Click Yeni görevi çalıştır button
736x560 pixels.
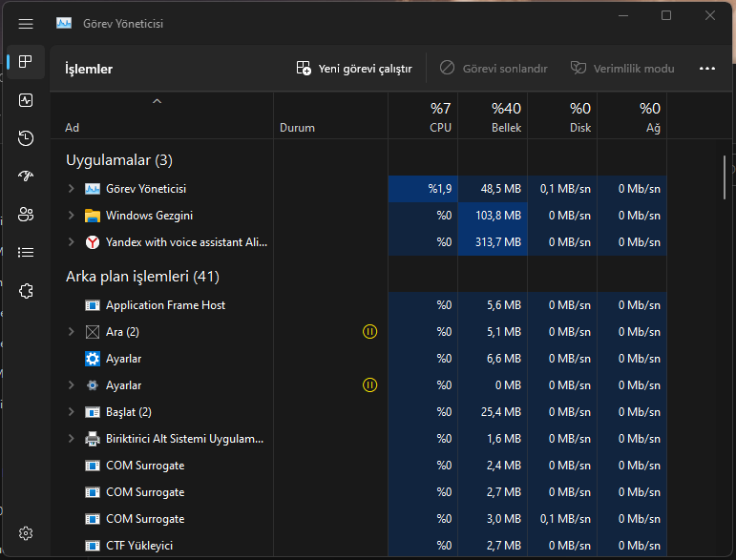[x=354, y=69]
